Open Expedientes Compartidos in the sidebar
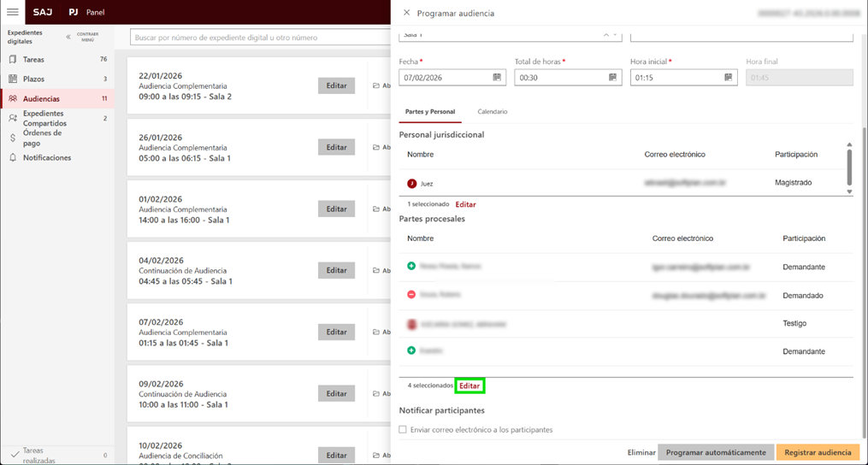Viewport: 868px width, 465px height. coord(44,118)
